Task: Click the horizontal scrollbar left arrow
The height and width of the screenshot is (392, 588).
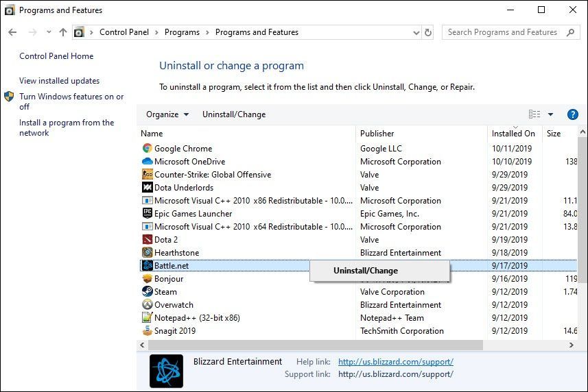Action: pos(142,345)
